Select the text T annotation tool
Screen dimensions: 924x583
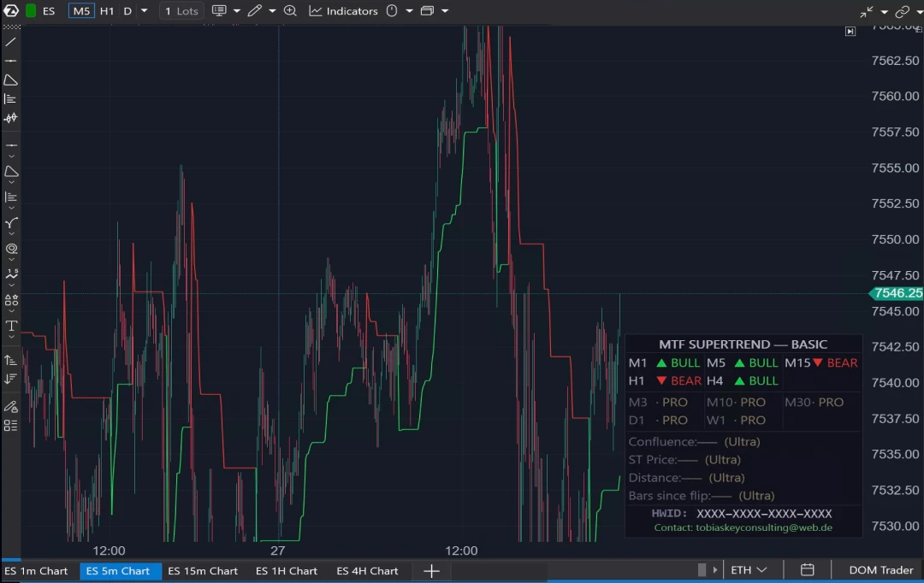(x=11, y=326)
